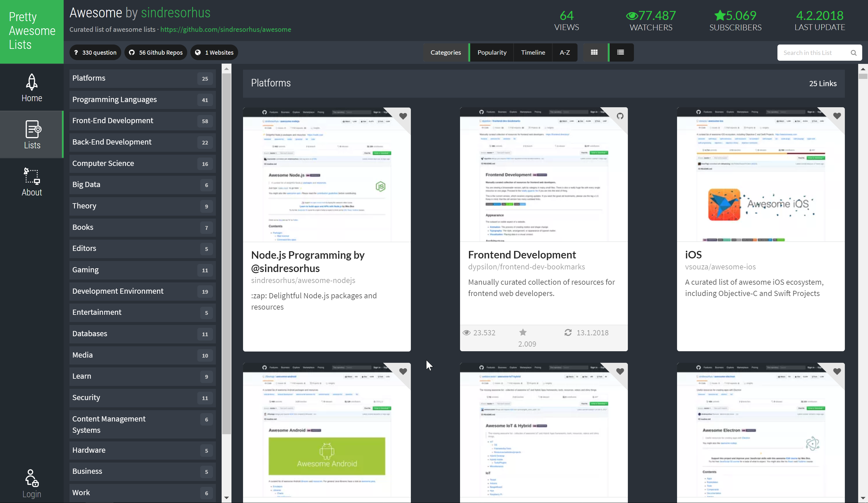The height and width of the screenshot is (503, 868).
Task: Favorite the Awesome Electron card heart
Action: (837, 371)
